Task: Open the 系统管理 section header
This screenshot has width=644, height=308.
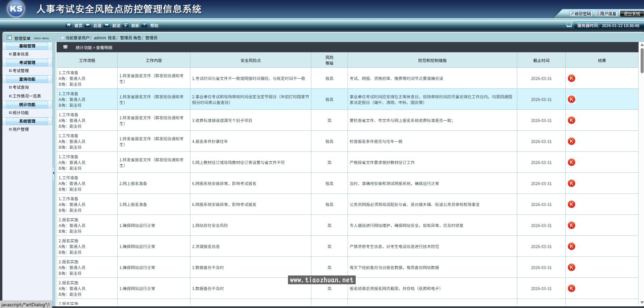Action: (x=27, y=121)
